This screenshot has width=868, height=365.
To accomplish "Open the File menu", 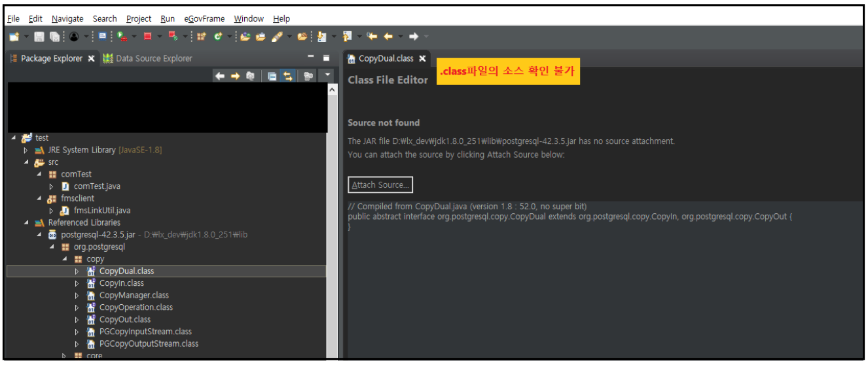I will click(x=13, y=18).
